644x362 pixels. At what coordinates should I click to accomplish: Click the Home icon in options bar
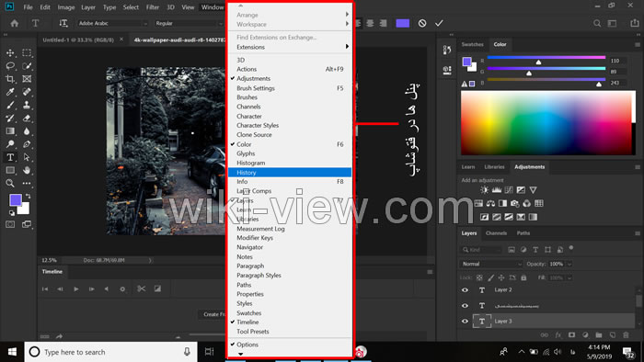(x=15, y=23)
